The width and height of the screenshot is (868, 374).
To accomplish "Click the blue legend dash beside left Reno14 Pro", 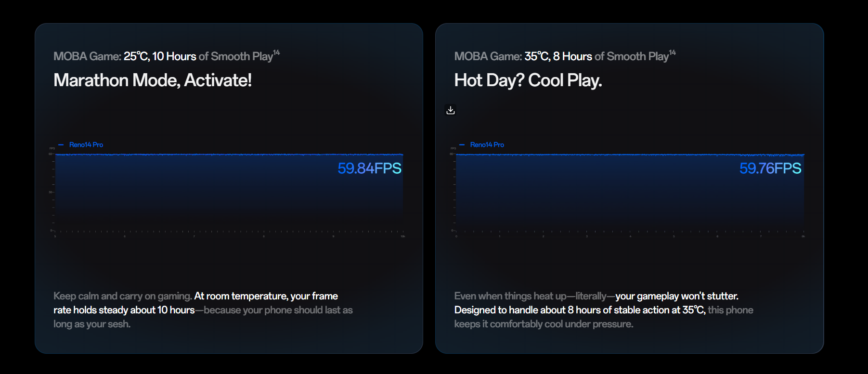I will pyautogui.click(x=61, y=144).
